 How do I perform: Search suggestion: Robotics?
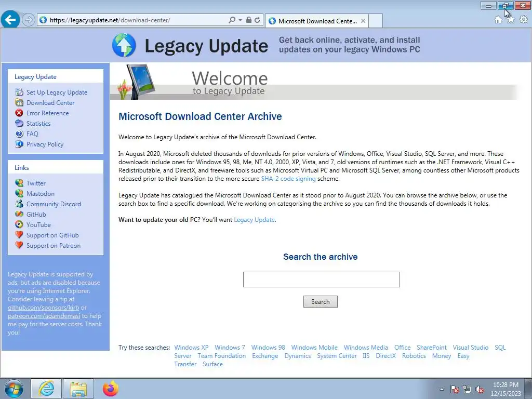tap(414, 355)
